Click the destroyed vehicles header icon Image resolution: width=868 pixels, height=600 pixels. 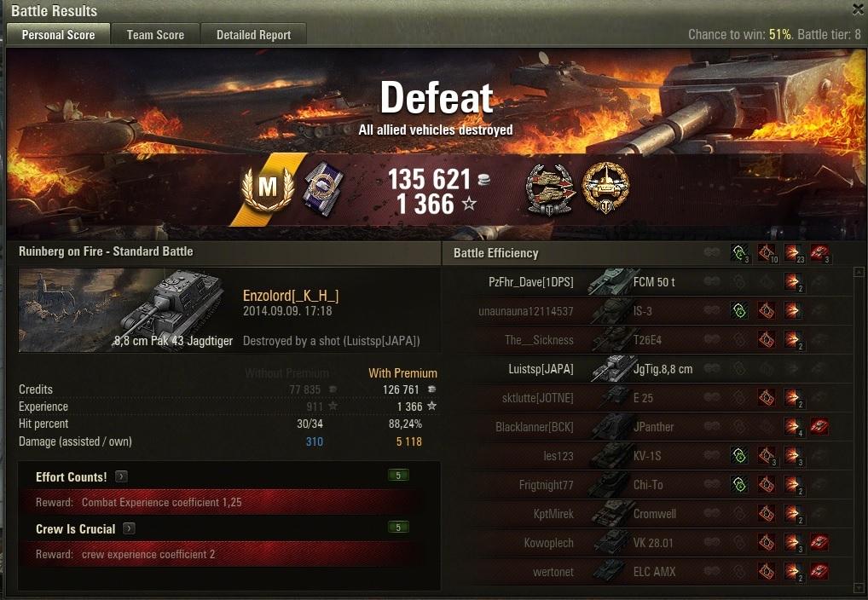[820, 253]
